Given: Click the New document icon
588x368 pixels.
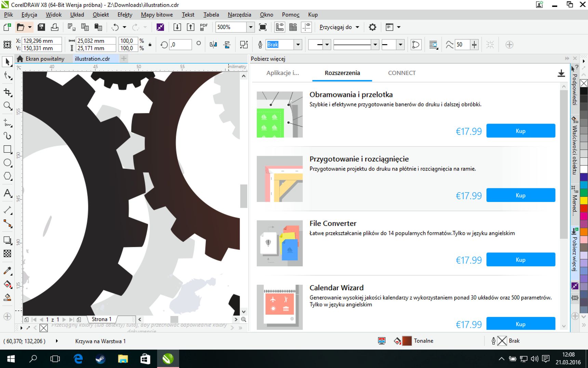Looking at the screenshot, I should click(x=7, y=27).
